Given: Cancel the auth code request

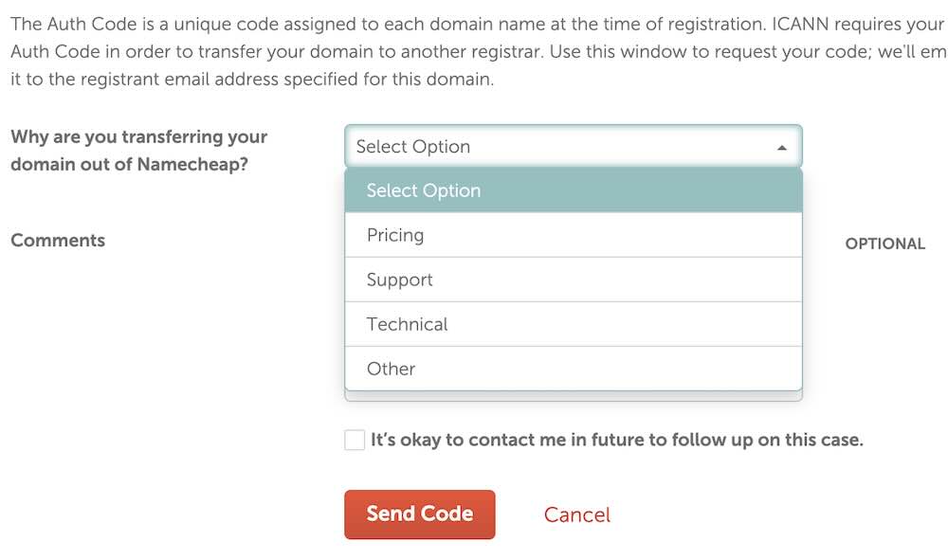Looking at the screenshot, I should (x=576, y=515).
